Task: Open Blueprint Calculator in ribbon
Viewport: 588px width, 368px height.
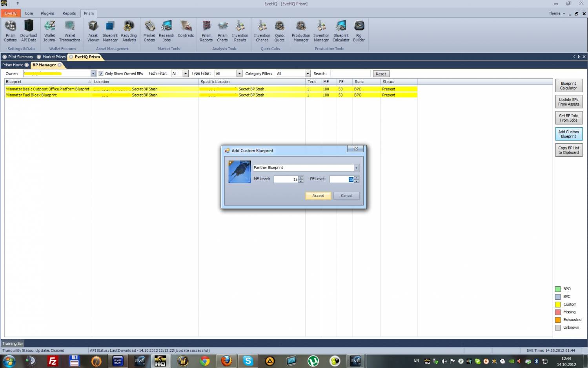Action: (x=341, y=31)
